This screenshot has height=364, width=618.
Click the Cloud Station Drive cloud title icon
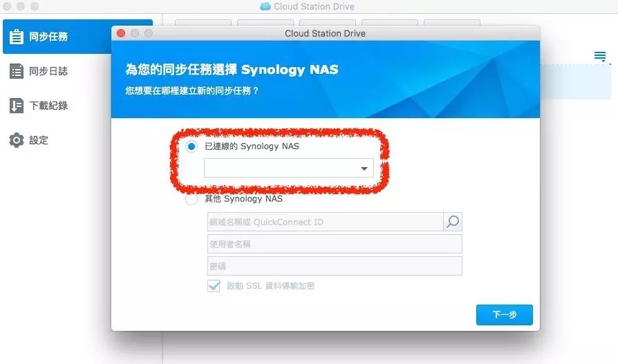point(265,7)
